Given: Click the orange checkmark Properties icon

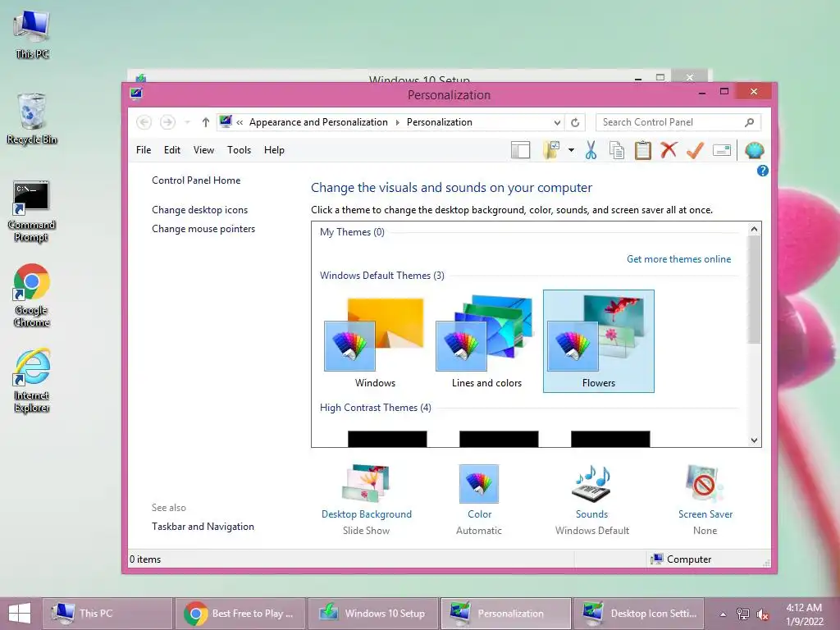Looking at the screenshot, I should 695,151.
